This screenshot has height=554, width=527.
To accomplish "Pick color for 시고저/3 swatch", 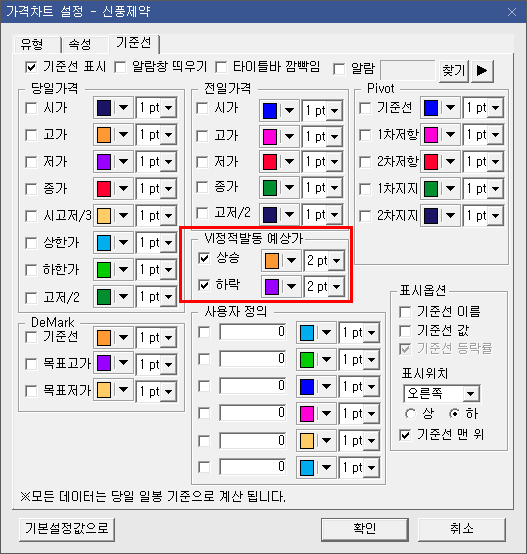I will (x=104, y=216).
